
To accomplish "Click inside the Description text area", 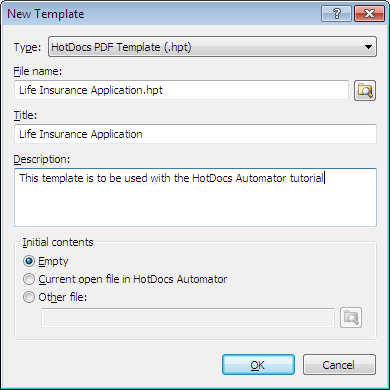I will pos(195,197).
